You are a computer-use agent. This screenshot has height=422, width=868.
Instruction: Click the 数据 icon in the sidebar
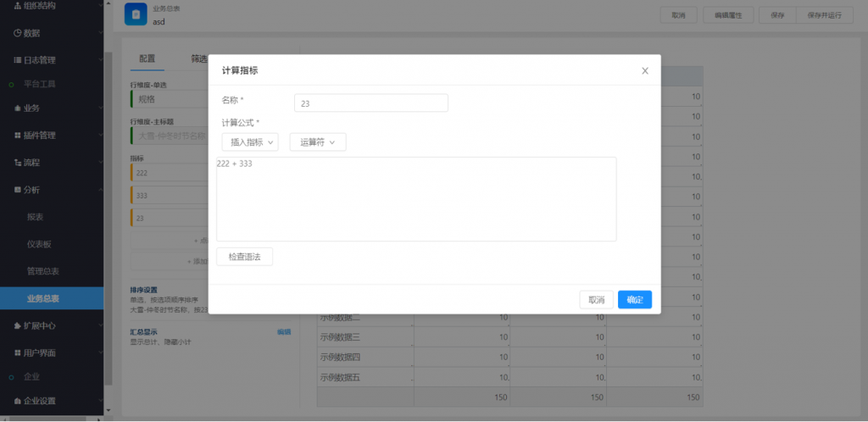(x=17, y=33)
